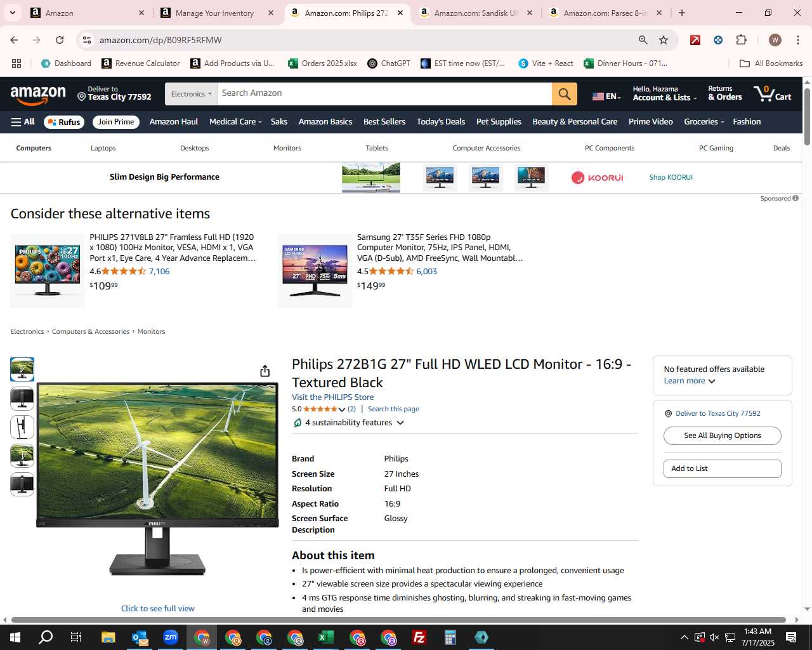
Task: Click site information icon in address bar
Action: tap(88, 40)
